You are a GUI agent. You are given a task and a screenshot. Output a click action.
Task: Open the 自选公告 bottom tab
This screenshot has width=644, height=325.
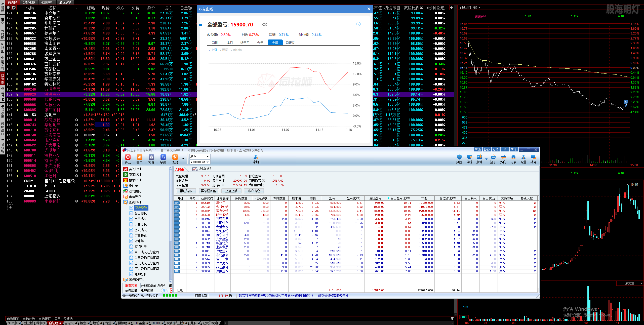click(29, 319)
